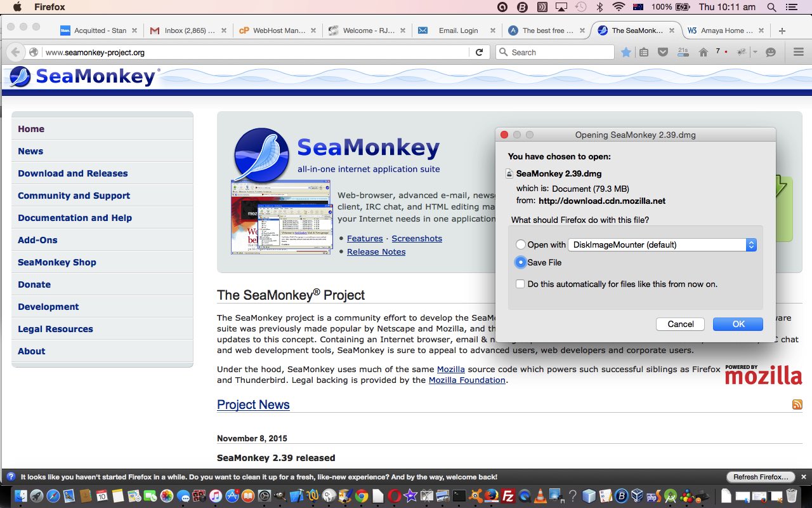812x508 pixels.
Task: Click the Spotlight search icon in menu bar
Action: tap(771, 7)
